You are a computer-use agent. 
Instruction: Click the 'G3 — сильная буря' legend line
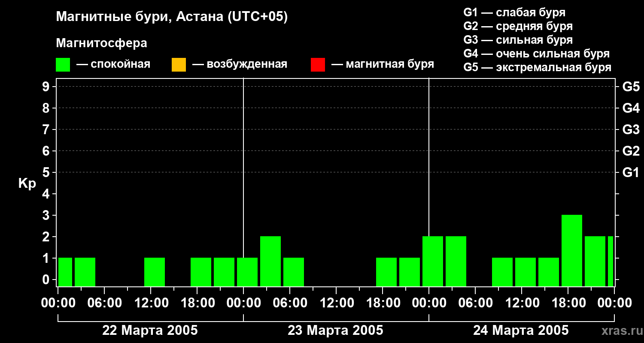coord(518,40)
